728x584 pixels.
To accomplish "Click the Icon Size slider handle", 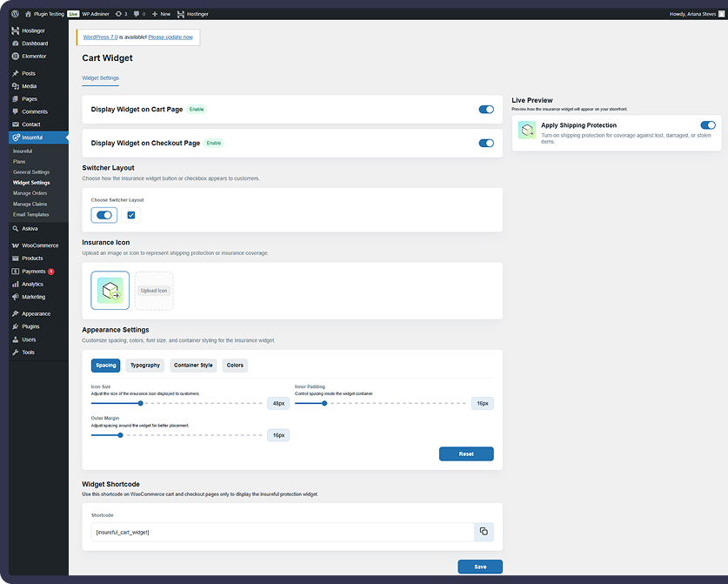I will point(141,403).
